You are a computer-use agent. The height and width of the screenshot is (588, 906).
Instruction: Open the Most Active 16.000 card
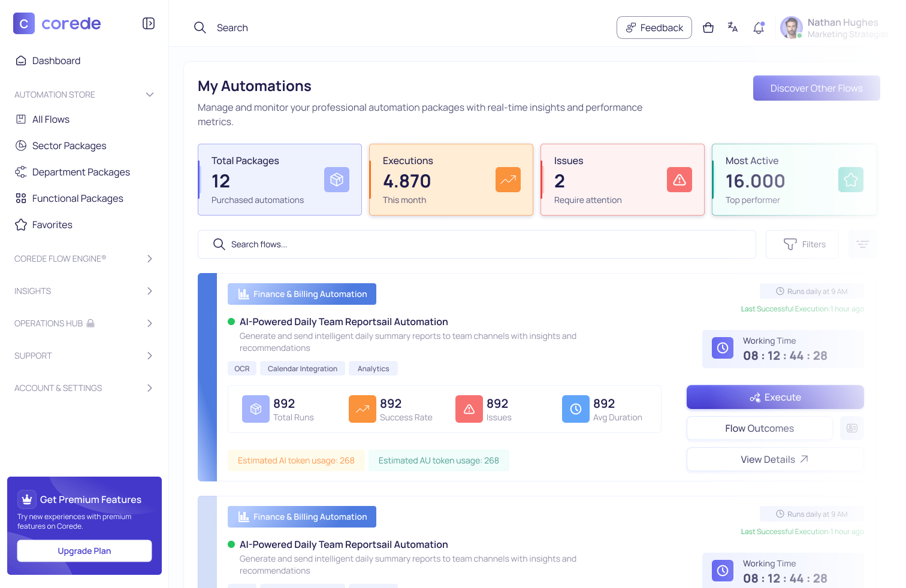(794, 180)
